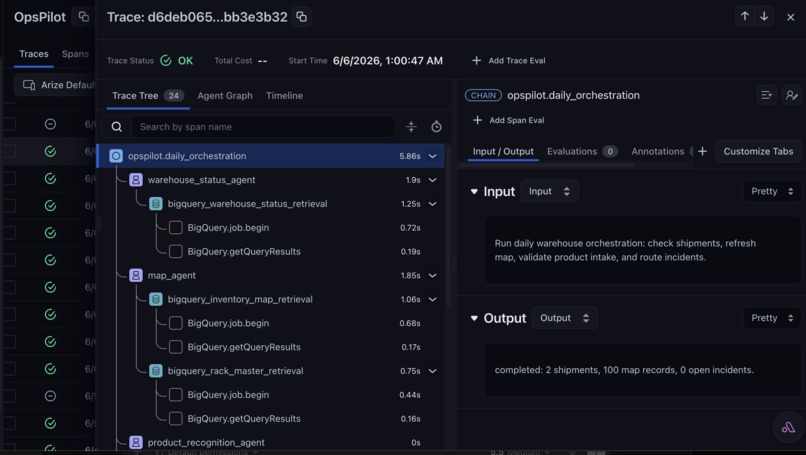Click Add Trace Eval
Viewport: 806px width, 455px height.
tap(508, 61)
